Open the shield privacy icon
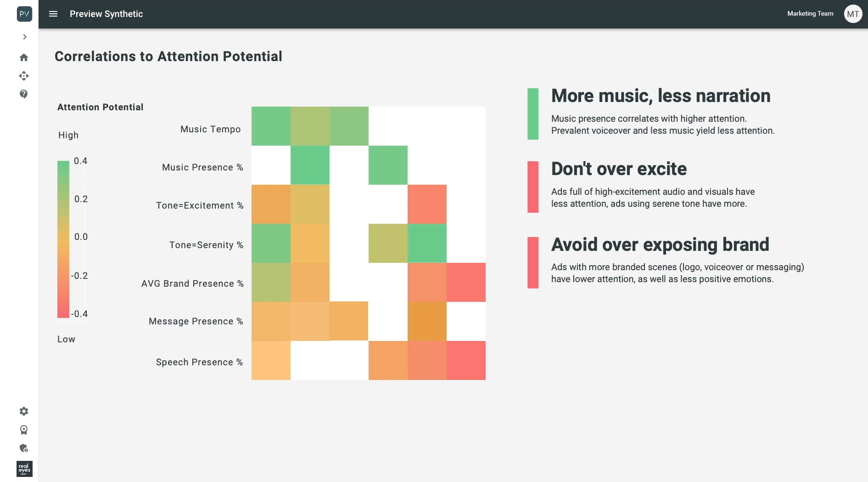The width and height of the screenshot is (868, 482). pos(24,448)
